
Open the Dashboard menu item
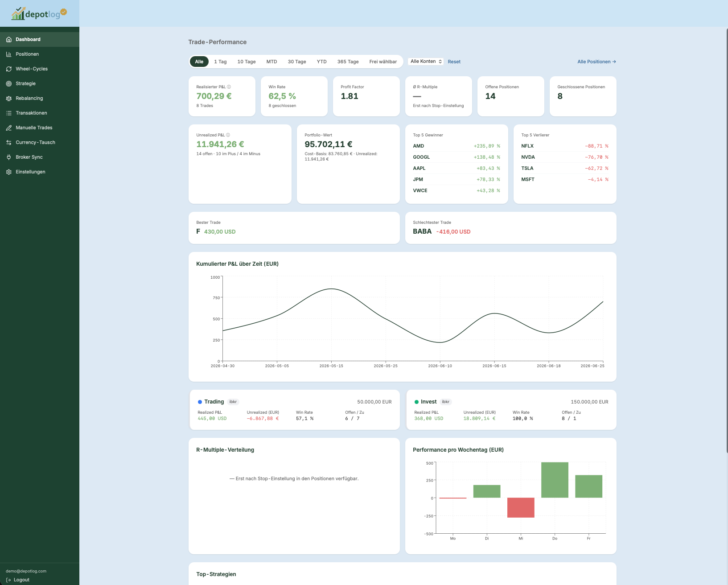(40, 39)
